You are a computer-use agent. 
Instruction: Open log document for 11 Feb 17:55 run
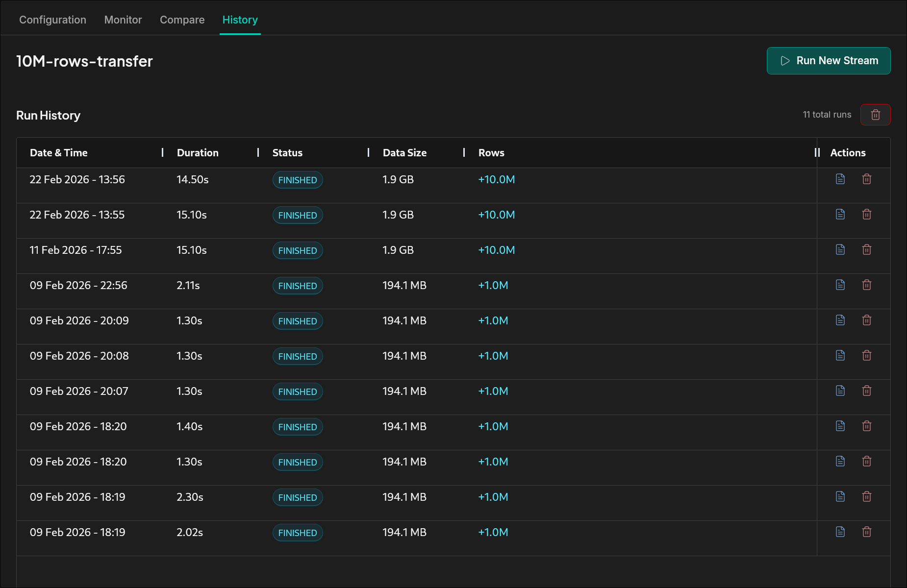[840, 249]
